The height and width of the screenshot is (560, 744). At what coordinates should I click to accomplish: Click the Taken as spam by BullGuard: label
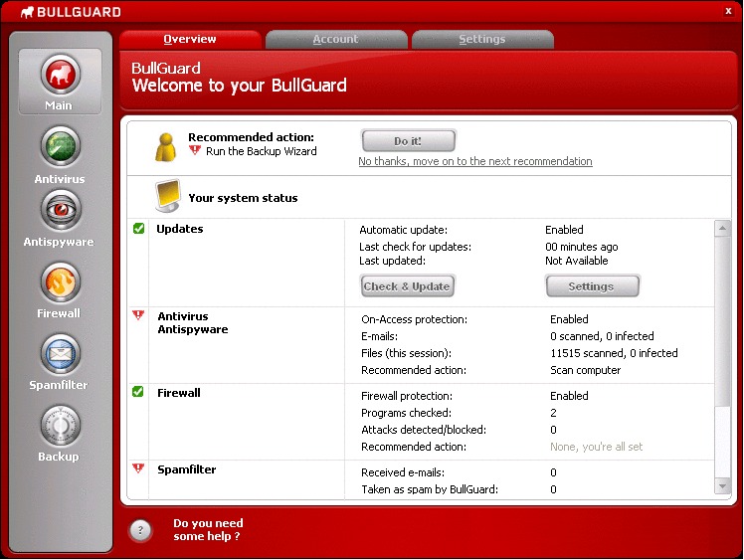click(x=430, y=489)
